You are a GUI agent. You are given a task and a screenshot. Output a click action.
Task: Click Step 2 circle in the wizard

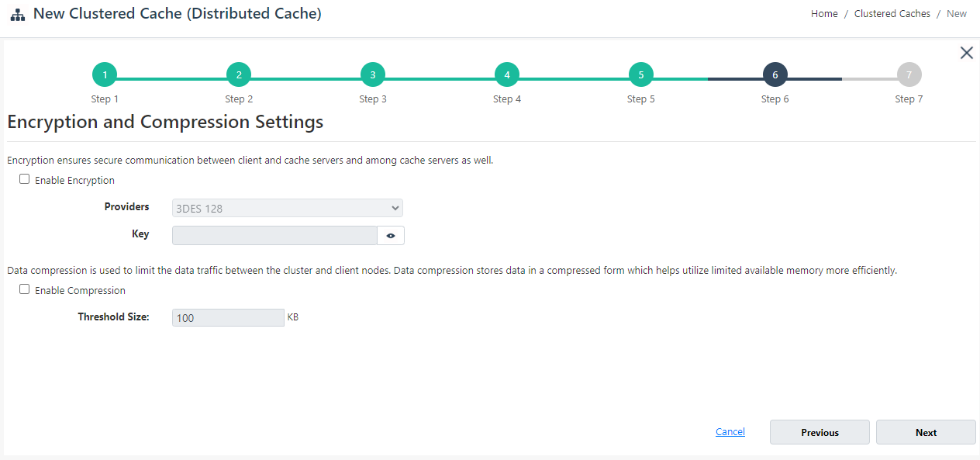coord(239,74)
